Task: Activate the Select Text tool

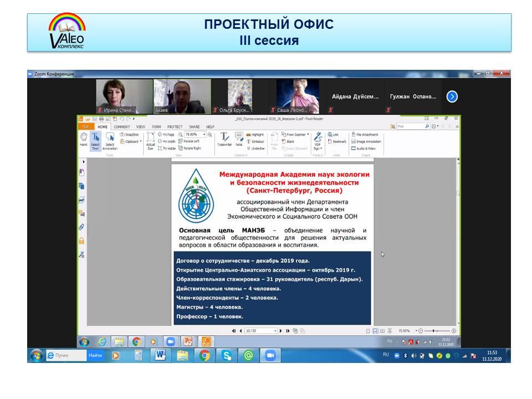Action: click(x=95, y=141)
